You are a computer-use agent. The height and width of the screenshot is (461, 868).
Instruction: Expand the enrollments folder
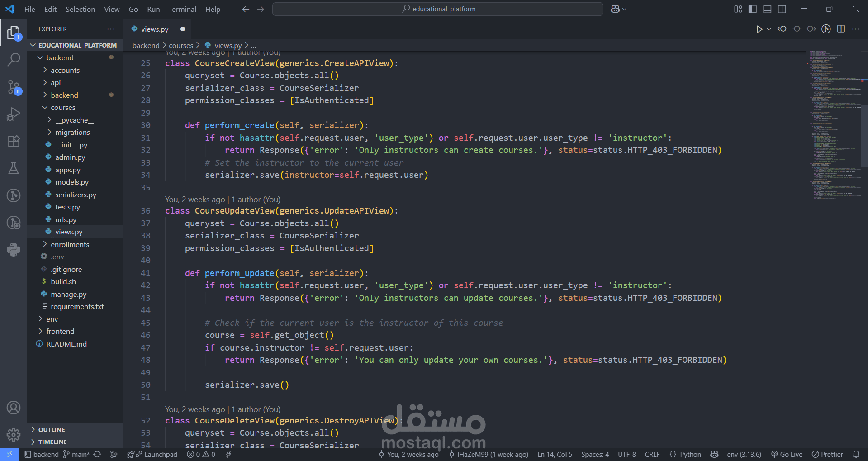click(70, 244)
